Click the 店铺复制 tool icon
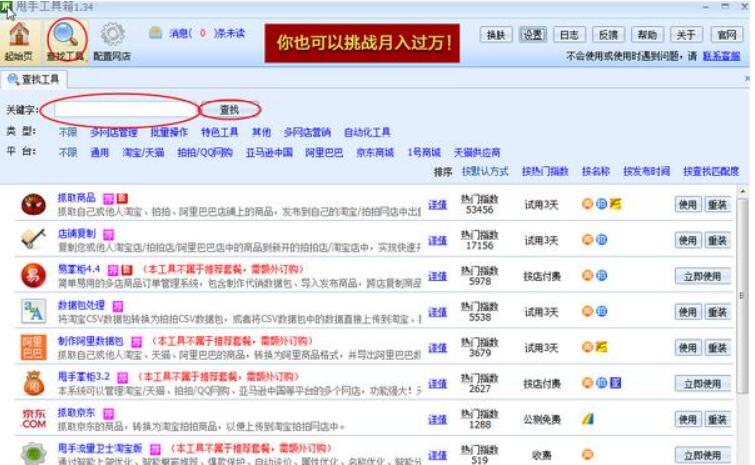755x465 pixels. pos(34,240)
